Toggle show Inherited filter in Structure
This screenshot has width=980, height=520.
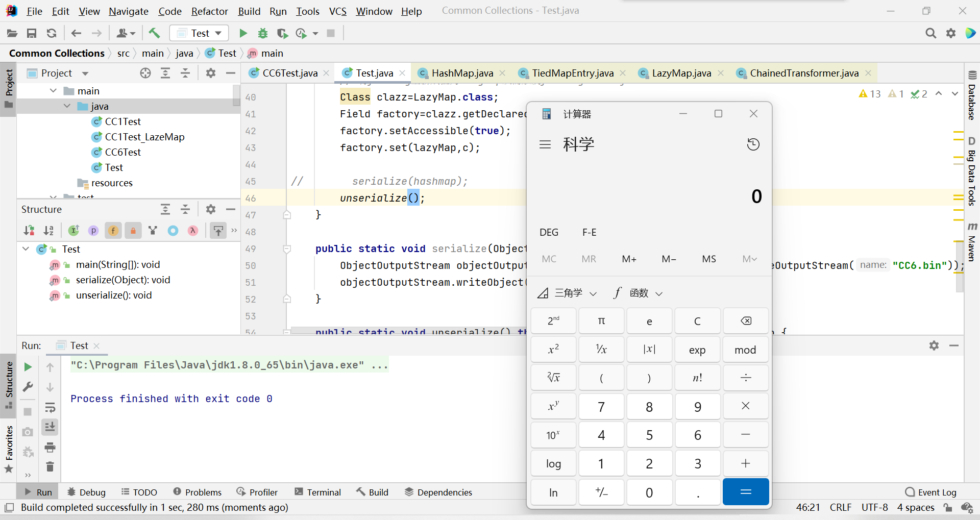pyautogui.click(x=74, y=231)
